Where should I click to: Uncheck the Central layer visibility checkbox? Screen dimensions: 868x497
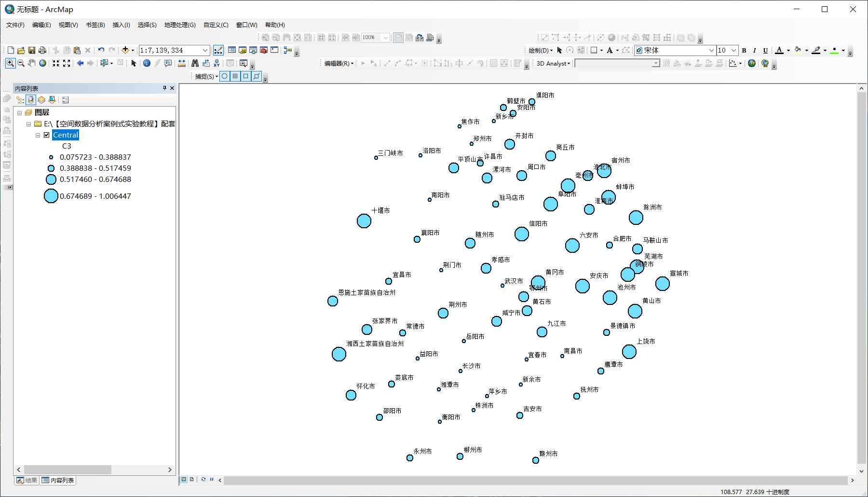tap(47, 135)
